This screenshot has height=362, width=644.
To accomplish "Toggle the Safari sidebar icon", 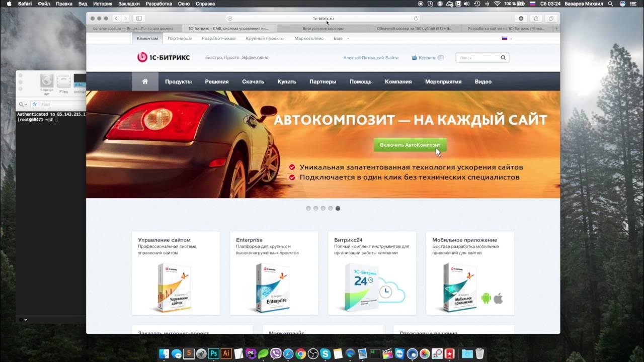I will pyautogui.click(x=139, y=19).
